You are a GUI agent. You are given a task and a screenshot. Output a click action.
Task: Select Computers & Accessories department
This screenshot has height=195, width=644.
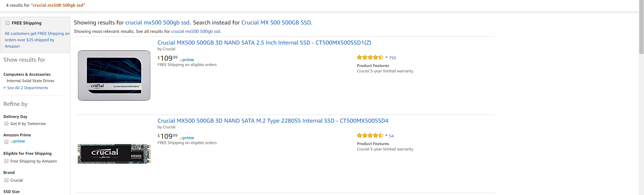(x=27, y=74)
